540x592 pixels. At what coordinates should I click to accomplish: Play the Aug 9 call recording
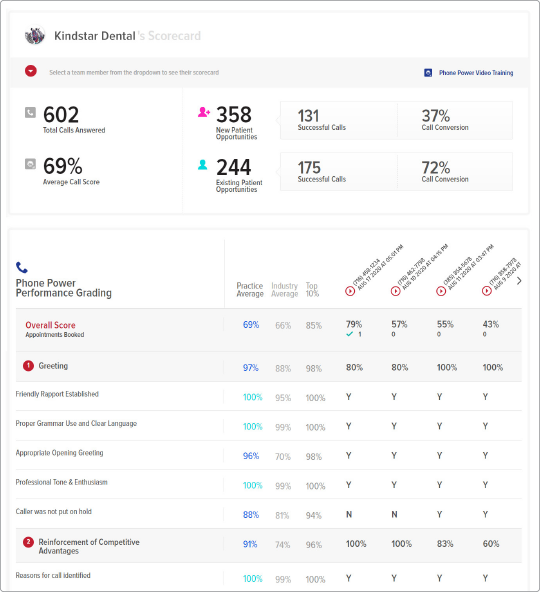pyautogui.click(x=487, y=291)
